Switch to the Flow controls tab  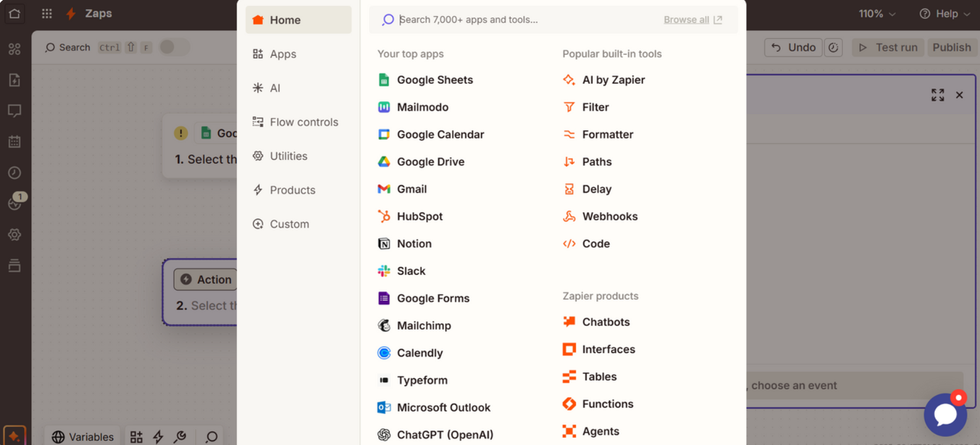[x=298, y=122]
